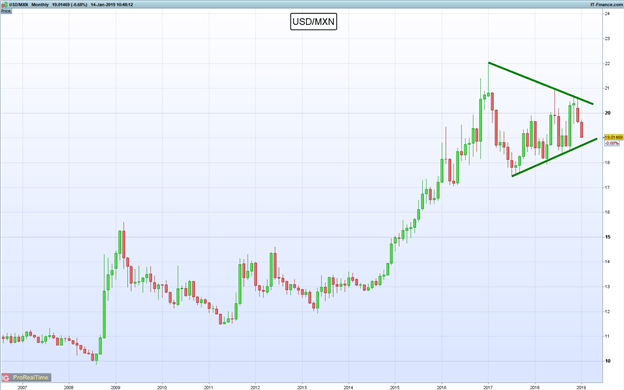Click the 22 price axis label

608,64
